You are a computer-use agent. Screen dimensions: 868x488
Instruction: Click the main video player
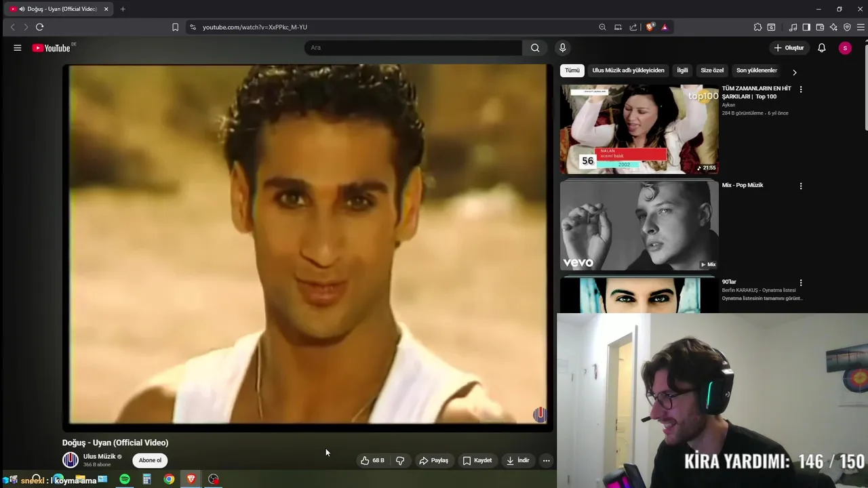pyautogui.click(x=308, y=247)
